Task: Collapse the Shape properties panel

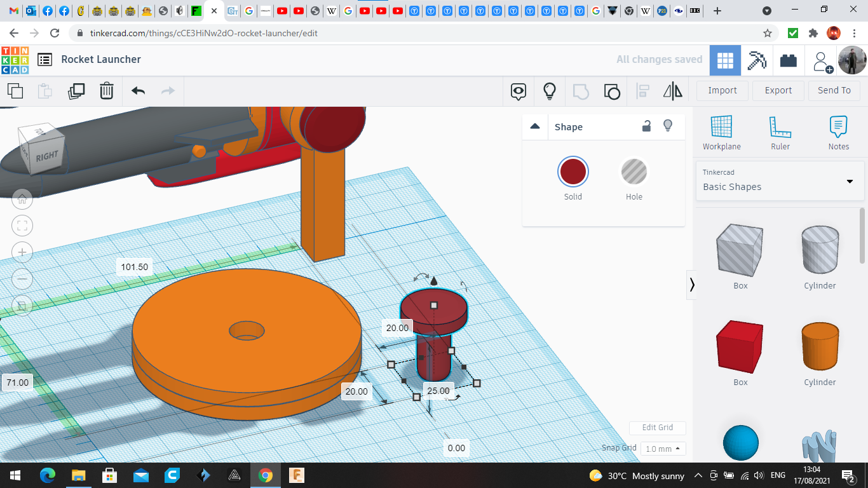Action: click(535, 126)
